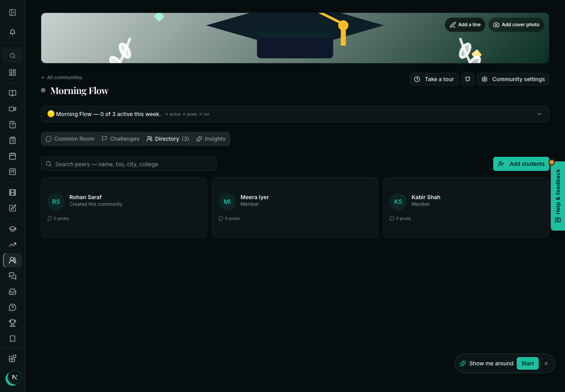Dismiss the Show me around prompt
This screenshot has height=392, width=565.
pos(546,363)
